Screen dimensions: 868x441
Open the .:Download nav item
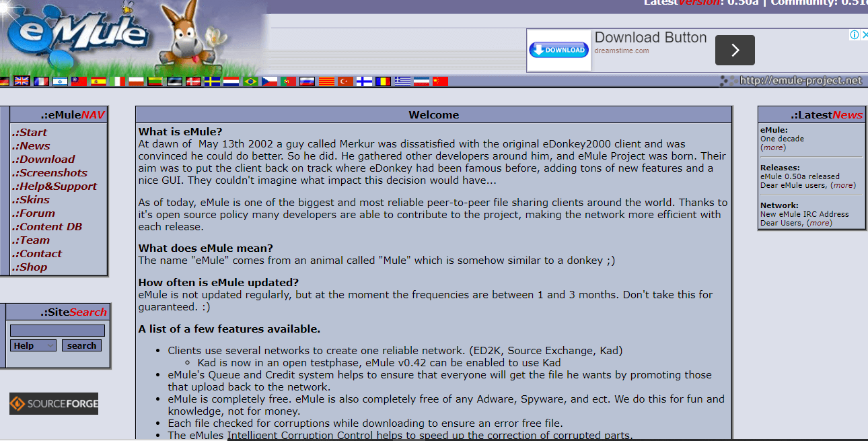click(x=43, y=160)
